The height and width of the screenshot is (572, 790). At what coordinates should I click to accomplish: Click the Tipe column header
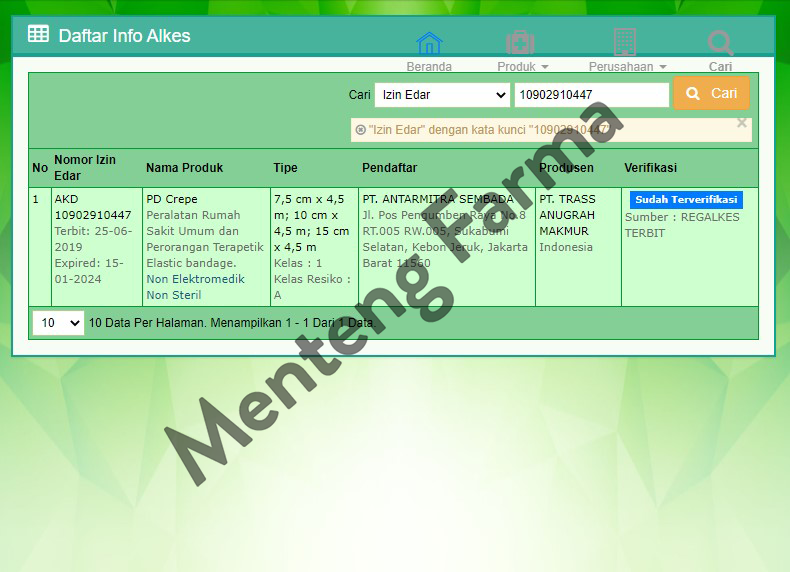tap(285, 168)
